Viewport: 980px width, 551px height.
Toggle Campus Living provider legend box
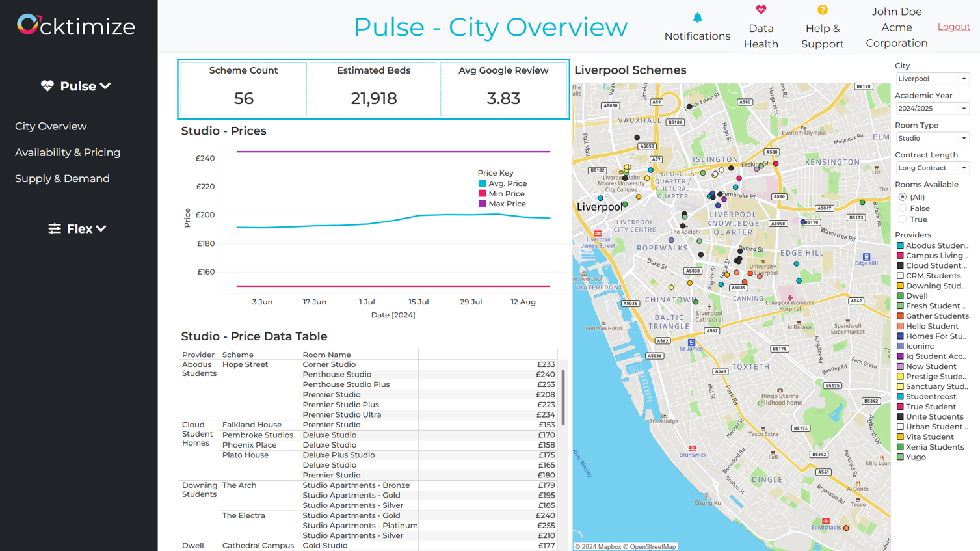coord(900,256)
